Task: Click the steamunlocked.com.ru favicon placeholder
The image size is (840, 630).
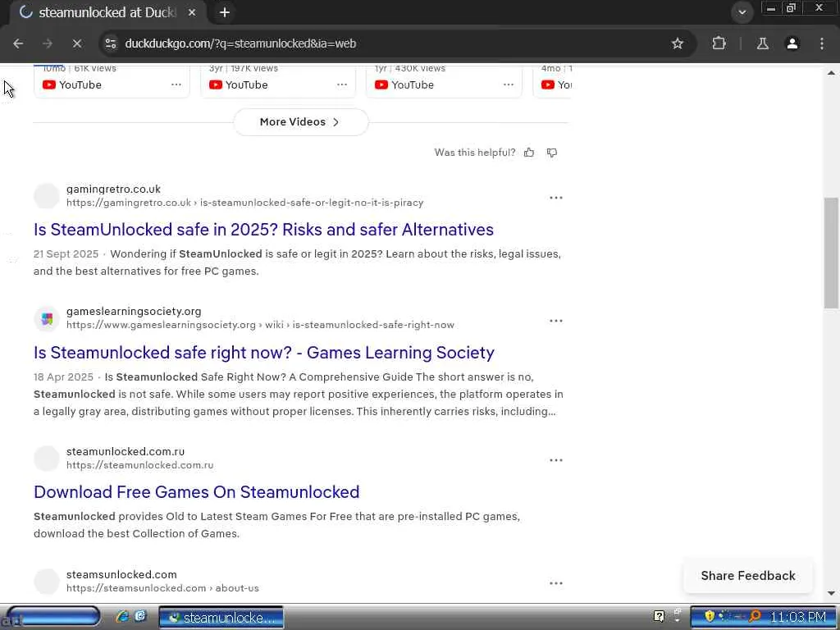Action: click(47, 459)
